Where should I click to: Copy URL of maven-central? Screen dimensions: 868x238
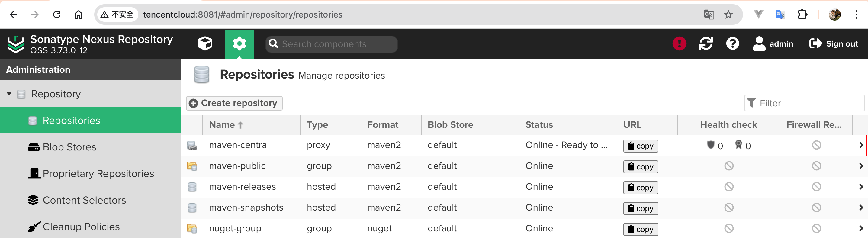point(641,146)
